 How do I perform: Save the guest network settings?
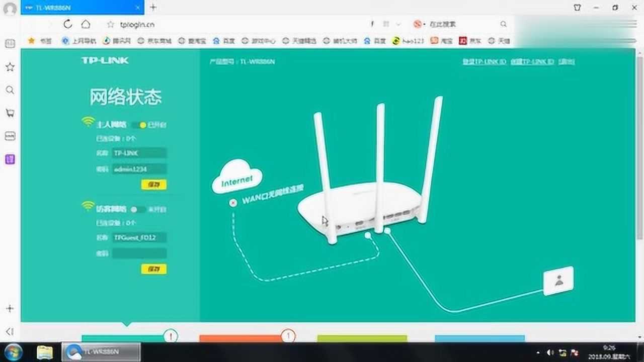tap(153, 269)
